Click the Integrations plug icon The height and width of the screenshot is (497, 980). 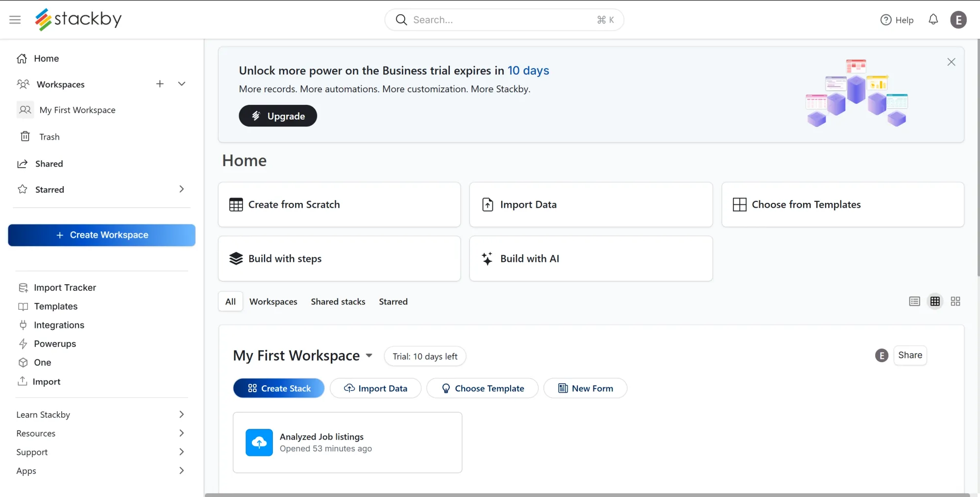(x=23, y=325)
